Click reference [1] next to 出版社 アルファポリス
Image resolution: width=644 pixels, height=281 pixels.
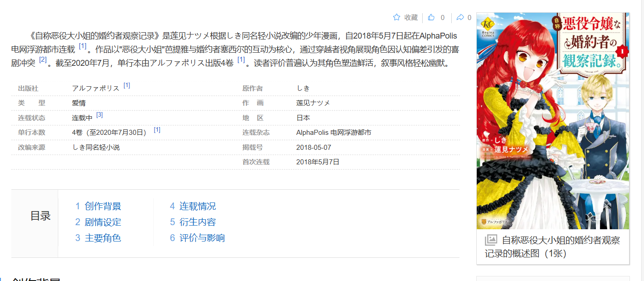point(127,85)
